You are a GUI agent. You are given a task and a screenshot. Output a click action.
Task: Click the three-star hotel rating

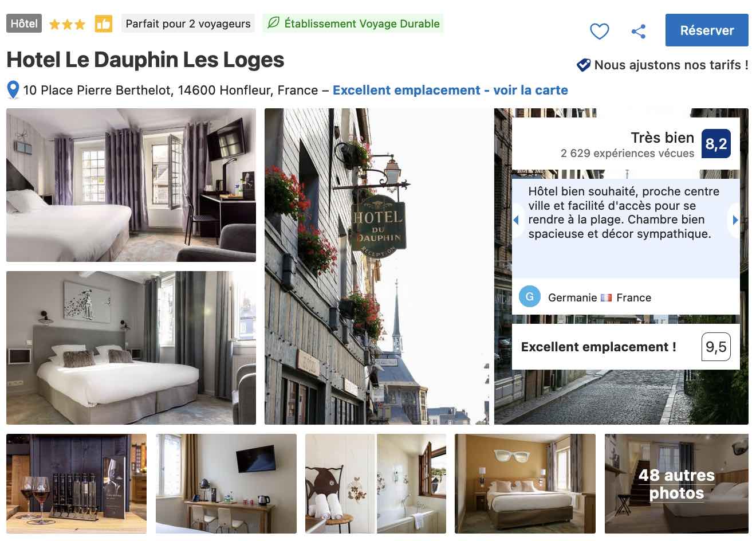67,24
